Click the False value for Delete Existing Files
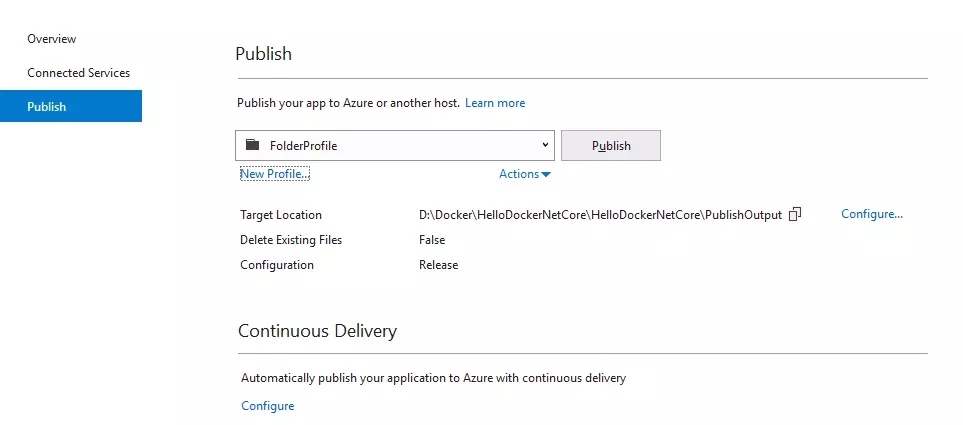963x425 pixels. coord(432,240)
